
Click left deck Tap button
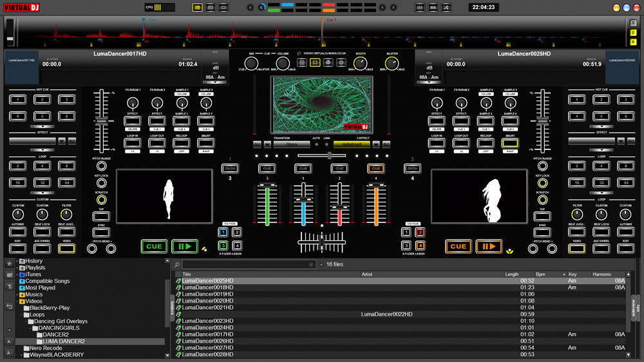101,216
